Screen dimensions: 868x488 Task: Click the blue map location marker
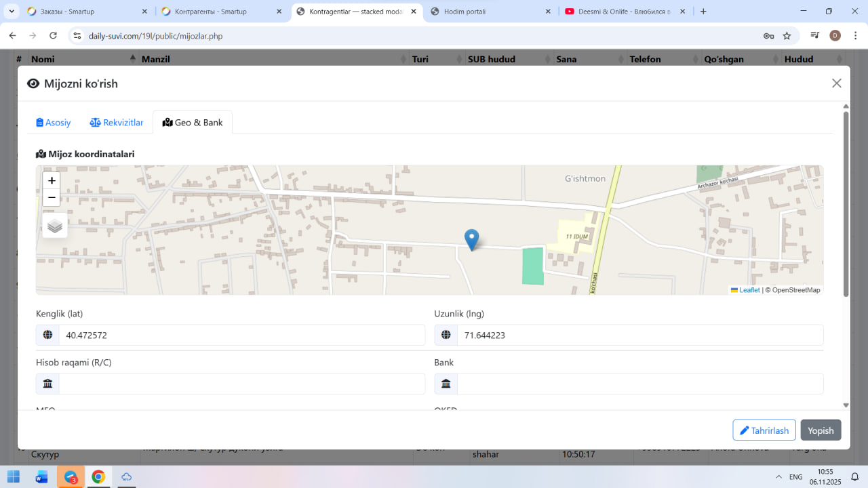[x=471, y=239]
